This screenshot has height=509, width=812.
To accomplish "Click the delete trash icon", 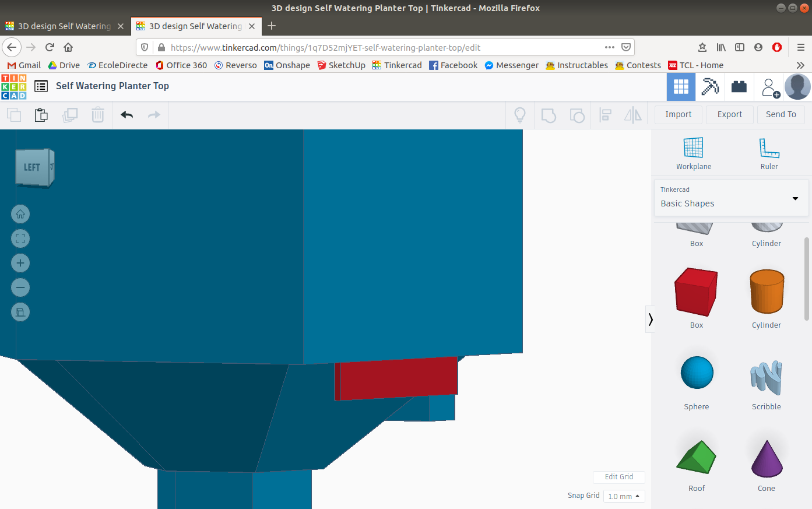I will click(x=97, y=115).
